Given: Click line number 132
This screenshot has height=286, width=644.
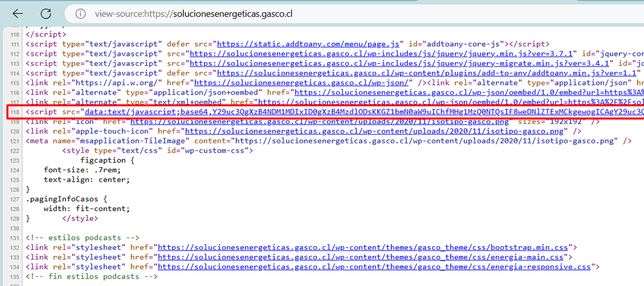Looking at the screenshot, I should pyautogui.click(x=14, y=247).
